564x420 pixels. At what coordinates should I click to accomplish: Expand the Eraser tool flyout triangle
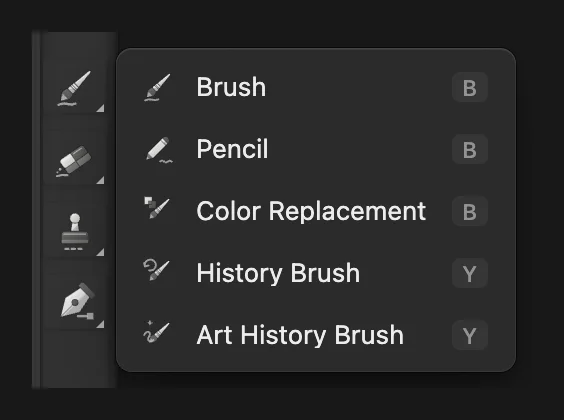click(100, 180)
